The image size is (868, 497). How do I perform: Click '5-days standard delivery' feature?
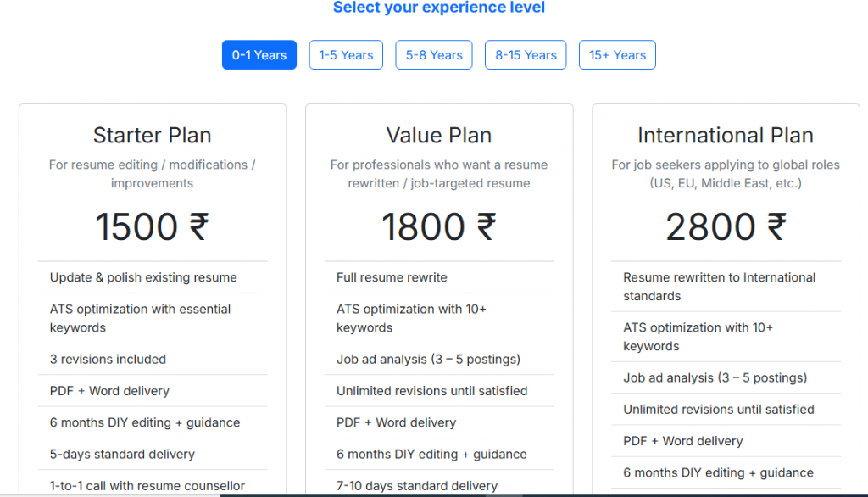tap(122, 455)
